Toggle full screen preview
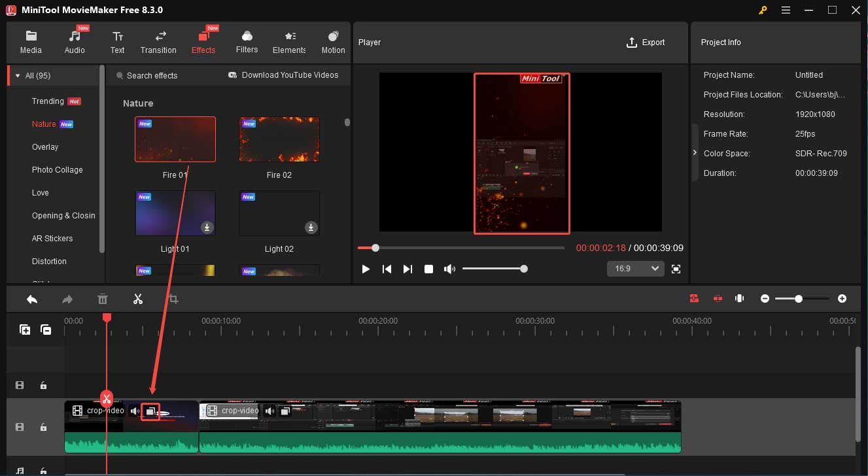The image size is (868, 476). tap(676, 269)
